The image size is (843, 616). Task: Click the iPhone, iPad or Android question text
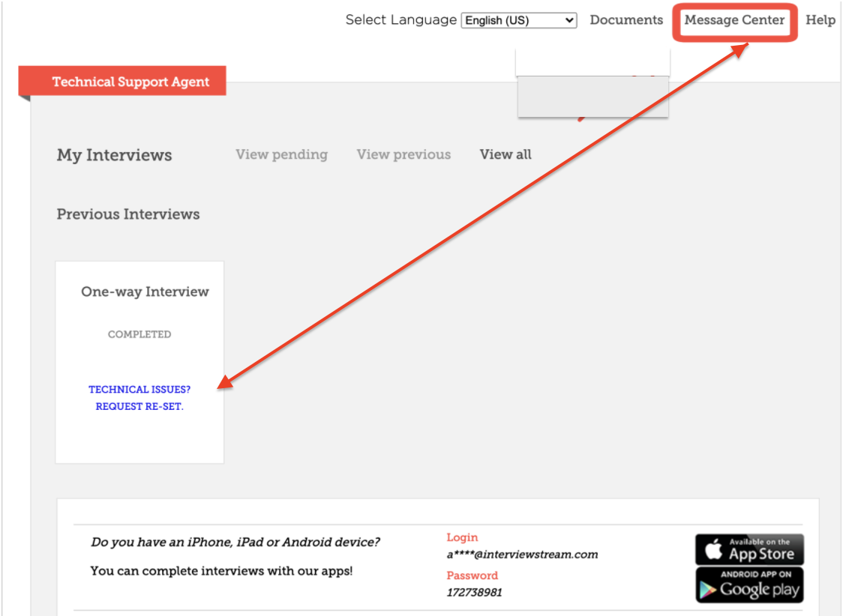[235, 542]
